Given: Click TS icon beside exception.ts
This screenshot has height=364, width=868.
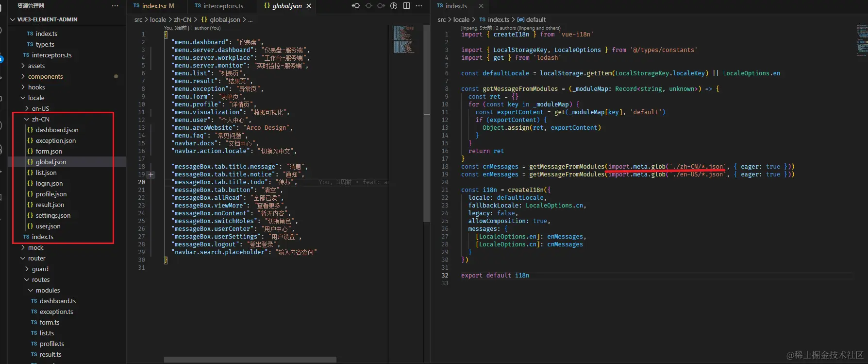Looking at the screenshot, I should 34,312.
